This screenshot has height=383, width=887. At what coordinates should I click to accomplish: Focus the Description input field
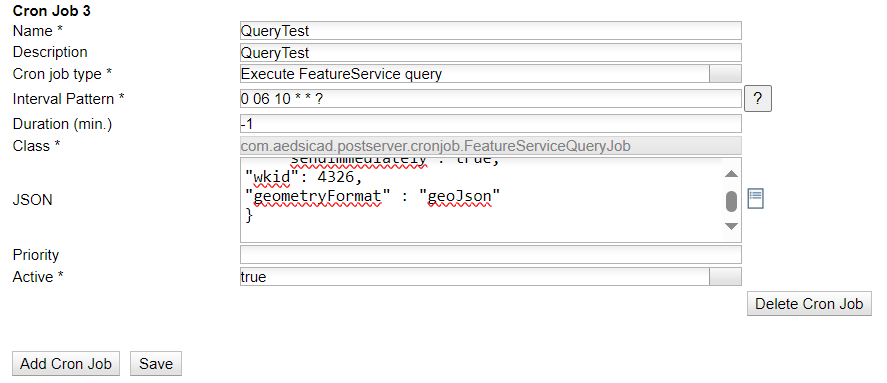tap(490, 53)
